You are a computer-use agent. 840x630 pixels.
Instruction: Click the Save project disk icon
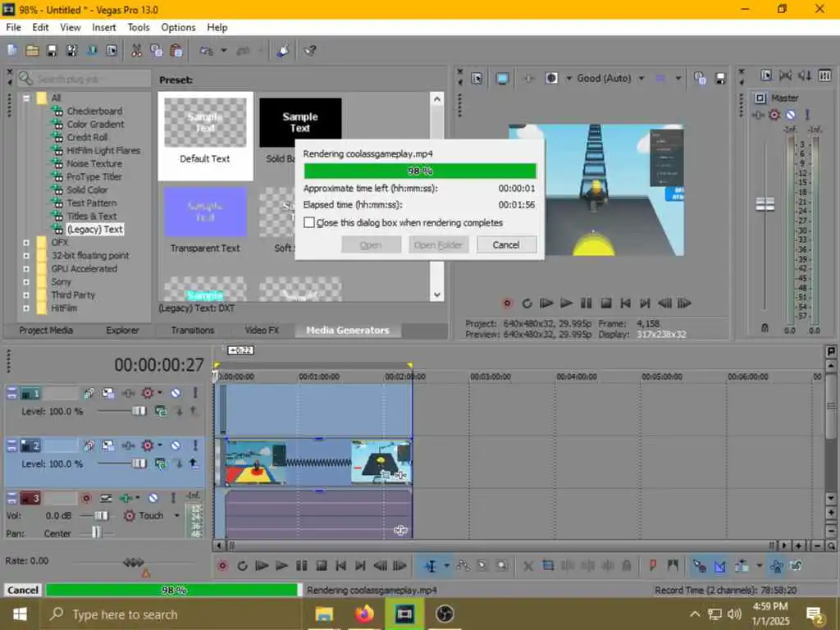52,50
